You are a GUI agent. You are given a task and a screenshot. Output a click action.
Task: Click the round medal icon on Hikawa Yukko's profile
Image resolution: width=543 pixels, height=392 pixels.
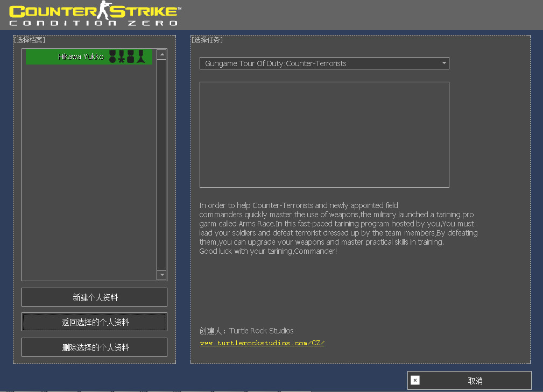coord(112,56)
